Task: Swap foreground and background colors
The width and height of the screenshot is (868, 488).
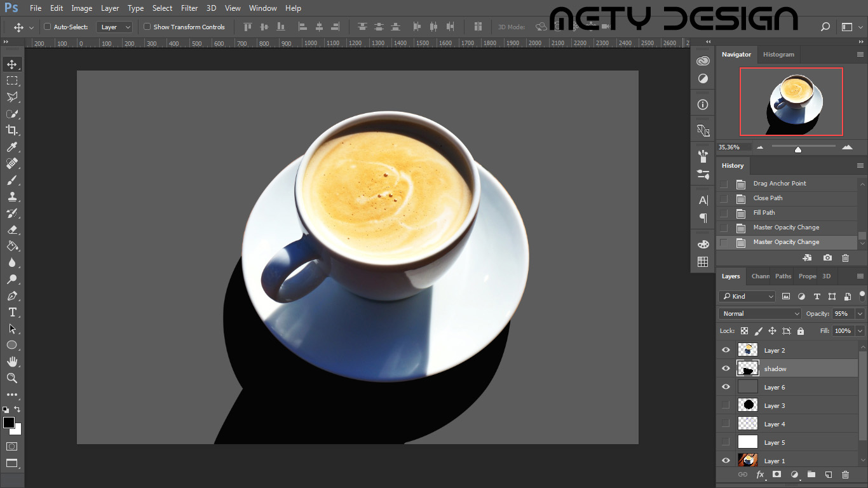Action: [x=17, y=410]
